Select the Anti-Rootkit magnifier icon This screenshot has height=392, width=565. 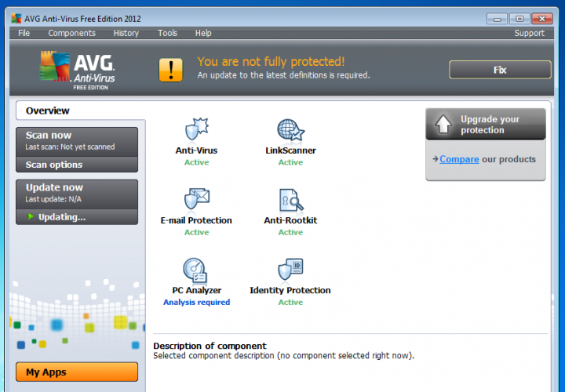[x=291, y=200]
